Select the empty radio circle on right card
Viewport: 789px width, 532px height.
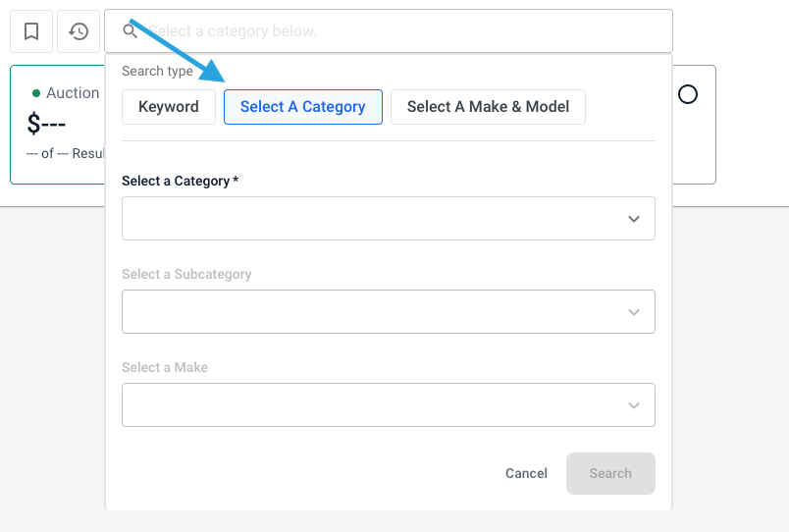click(x=688, y=94)
